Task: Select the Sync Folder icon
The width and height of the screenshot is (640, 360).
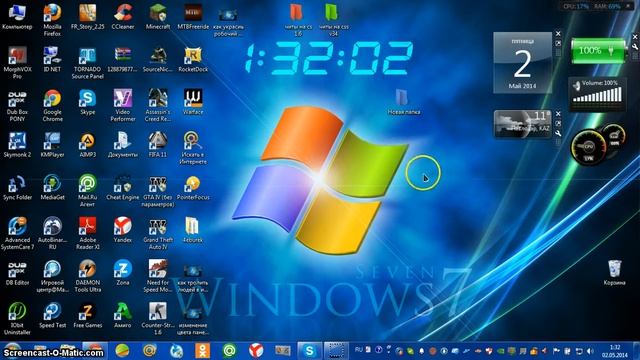Action: click(x=17, y=187)
